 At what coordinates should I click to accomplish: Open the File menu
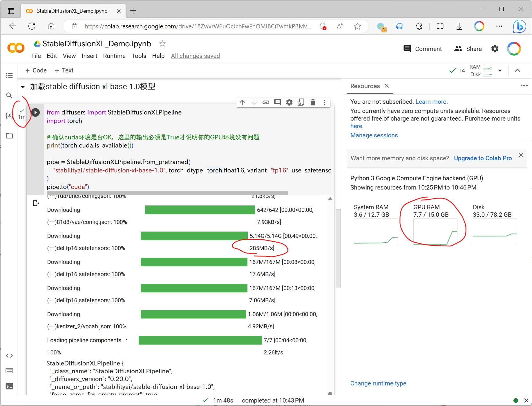tap(36, 56)
